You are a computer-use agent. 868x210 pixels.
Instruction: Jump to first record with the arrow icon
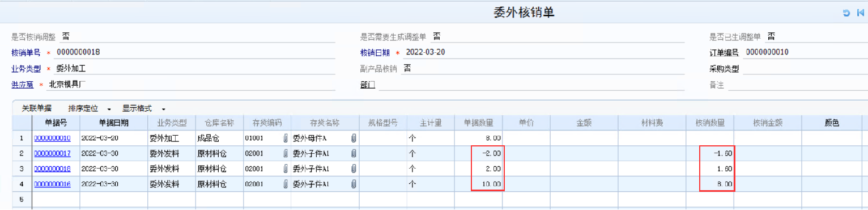point(861,12)
